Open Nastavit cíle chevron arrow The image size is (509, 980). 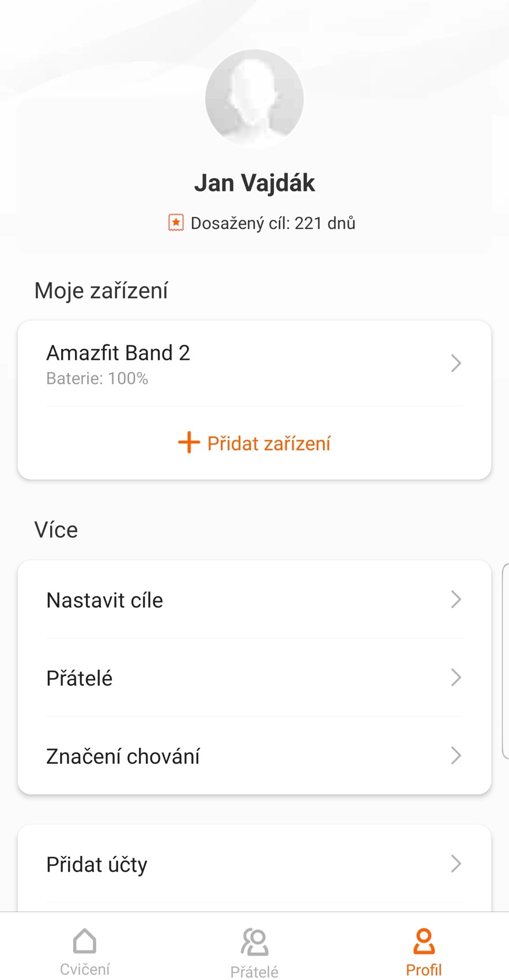click(x=456, y=600)
